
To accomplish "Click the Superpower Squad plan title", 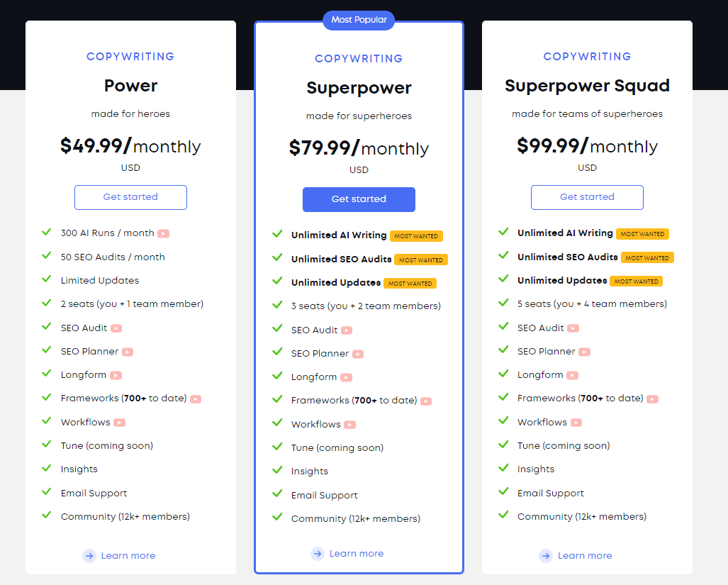I will click(588, 86).
